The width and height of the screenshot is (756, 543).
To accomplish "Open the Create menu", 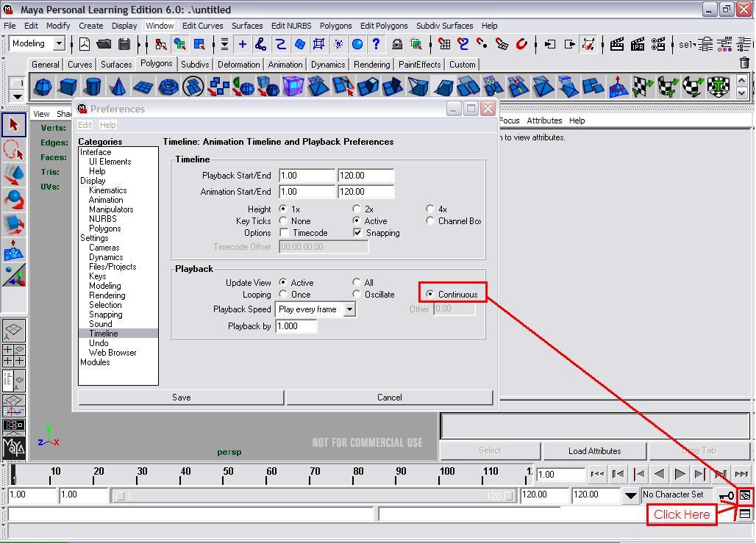I will pos(91,26).
